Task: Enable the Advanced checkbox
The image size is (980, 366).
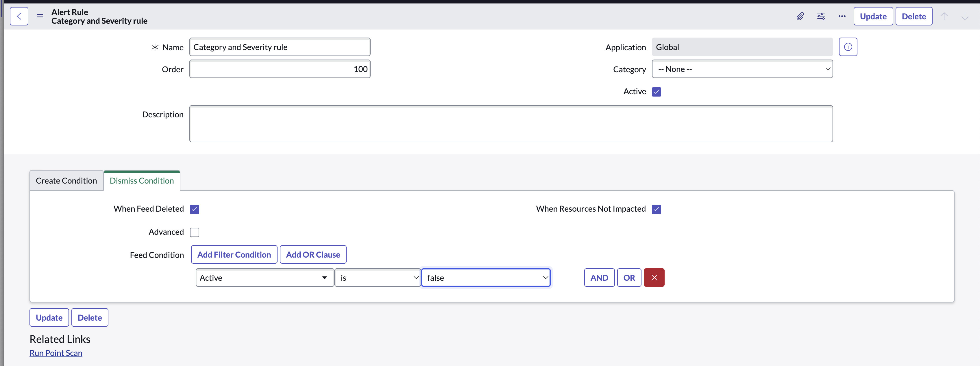Action: click(x=194, y=232)
